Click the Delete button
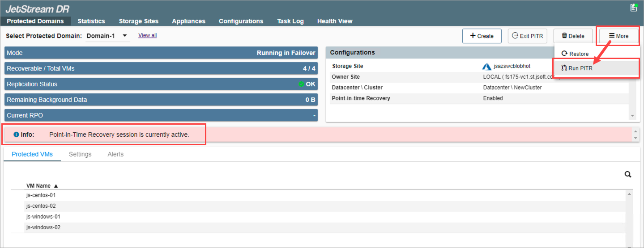 [x=573, y=36]
